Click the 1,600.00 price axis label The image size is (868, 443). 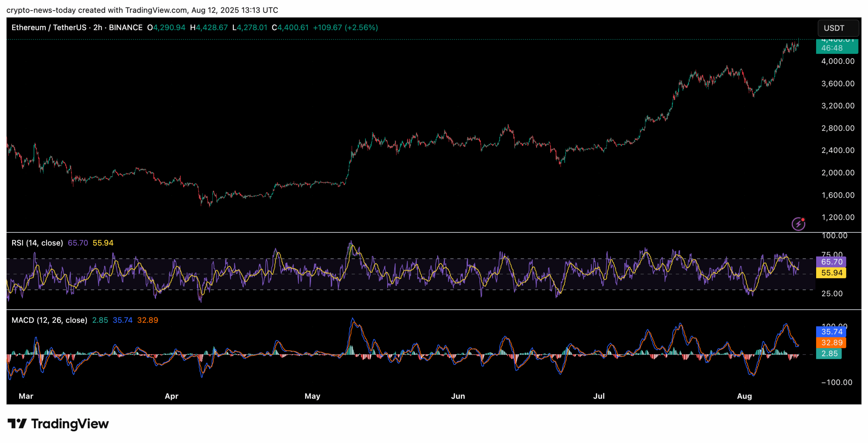tap(837, 195)
